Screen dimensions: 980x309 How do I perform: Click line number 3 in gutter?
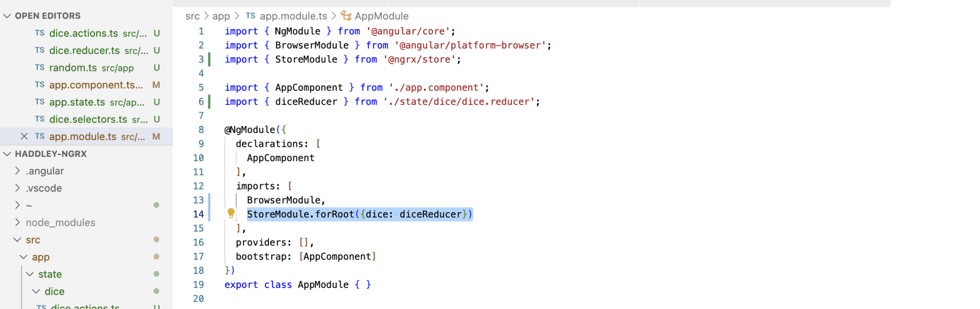(201, 59)
